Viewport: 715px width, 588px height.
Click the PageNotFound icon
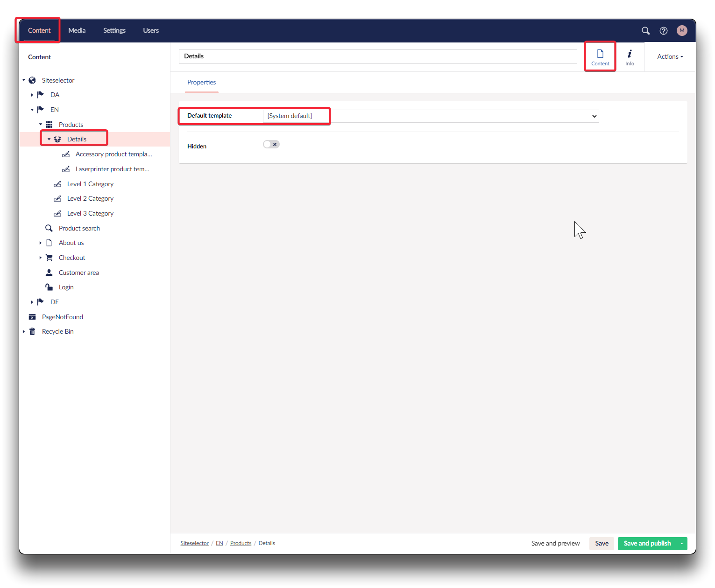click(32, 317)
